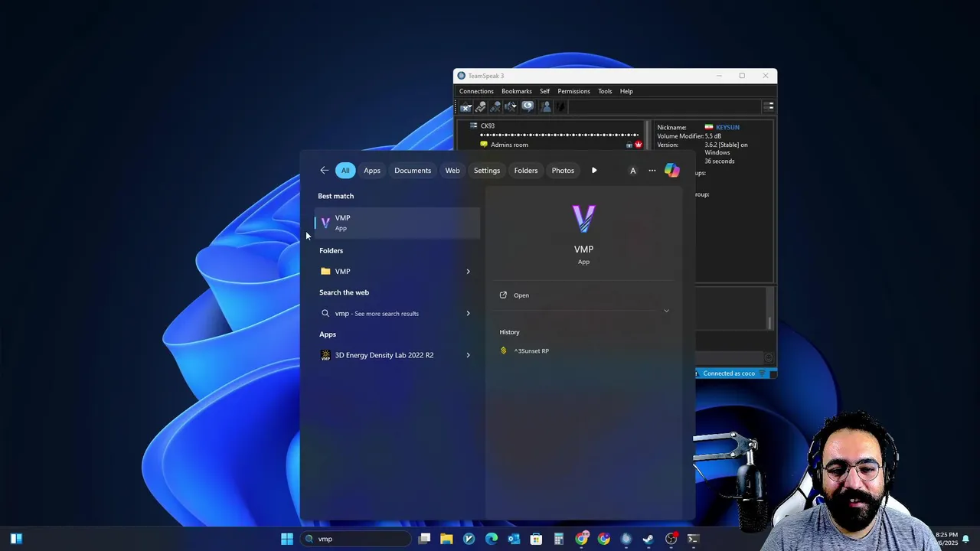
Task: Open the three-dot options in search panel
Action: [652, 171]
